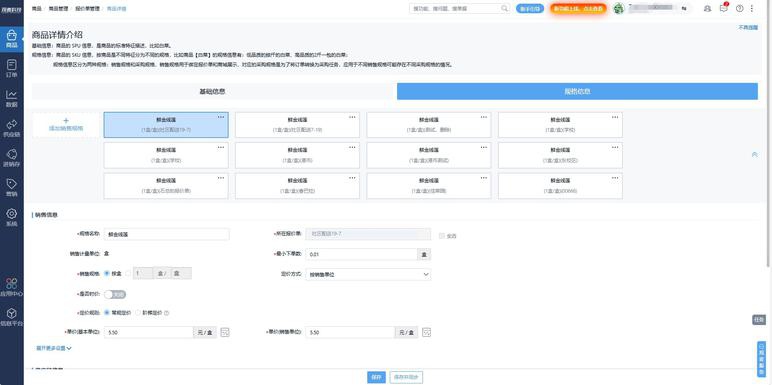Focus the header search box
This screenshot has width=772, height=385.
pos(459,8)
